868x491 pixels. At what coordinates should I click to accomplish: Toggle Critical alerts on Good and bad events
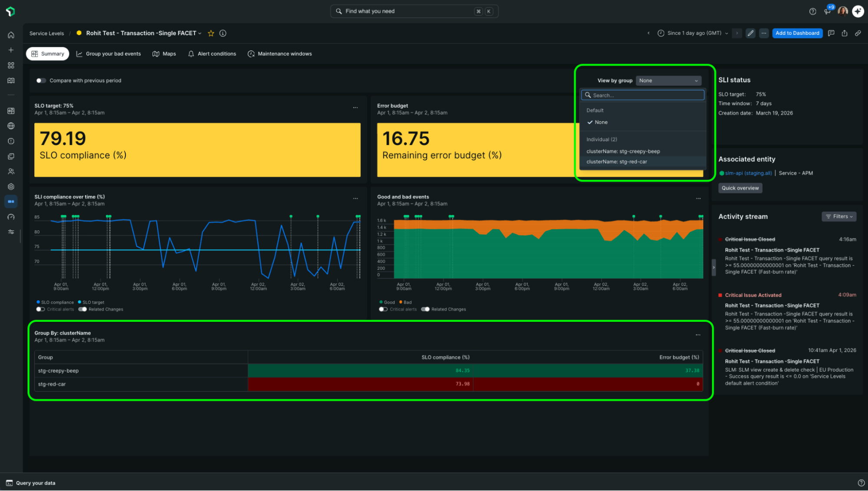(x=383, y=309)
